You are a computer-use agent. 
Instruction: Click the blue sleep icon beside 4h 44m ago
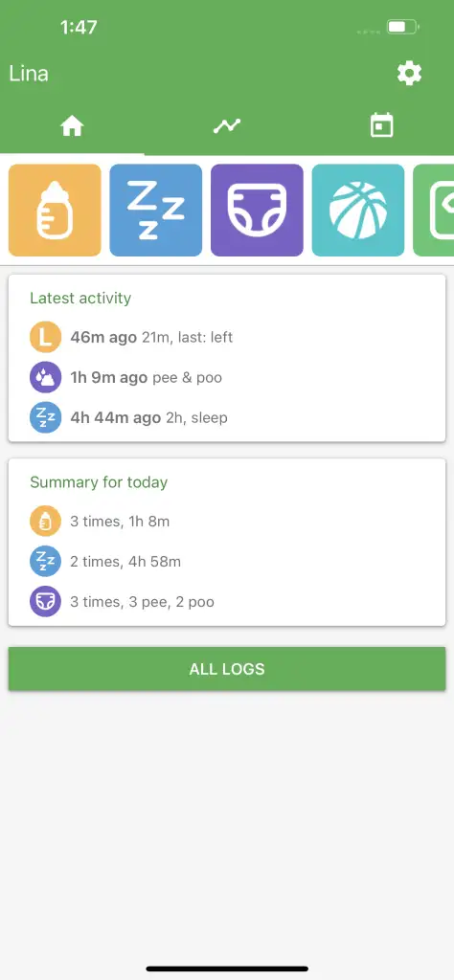coord(45,417)
